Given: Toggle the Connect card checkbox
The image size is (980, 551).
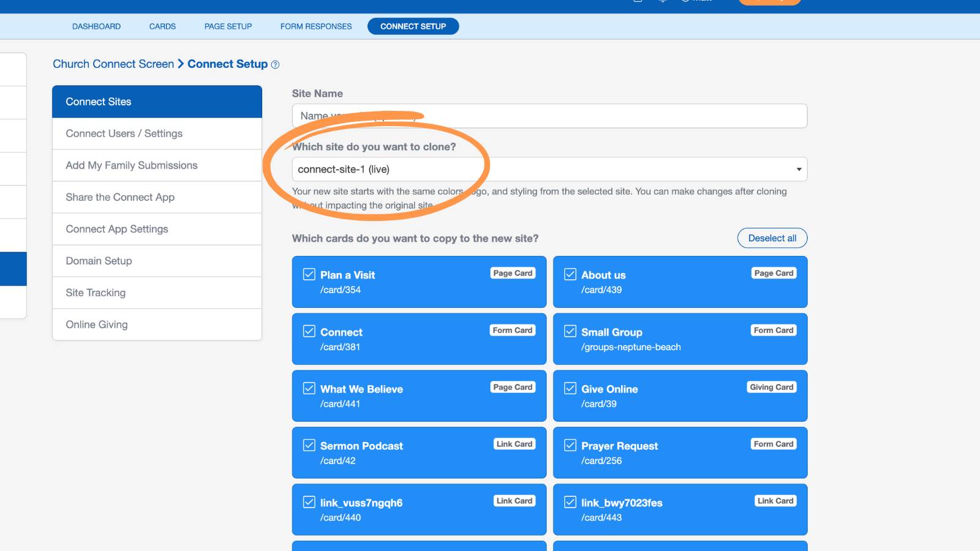Looking at the screenshot, I should pos(309,331).
